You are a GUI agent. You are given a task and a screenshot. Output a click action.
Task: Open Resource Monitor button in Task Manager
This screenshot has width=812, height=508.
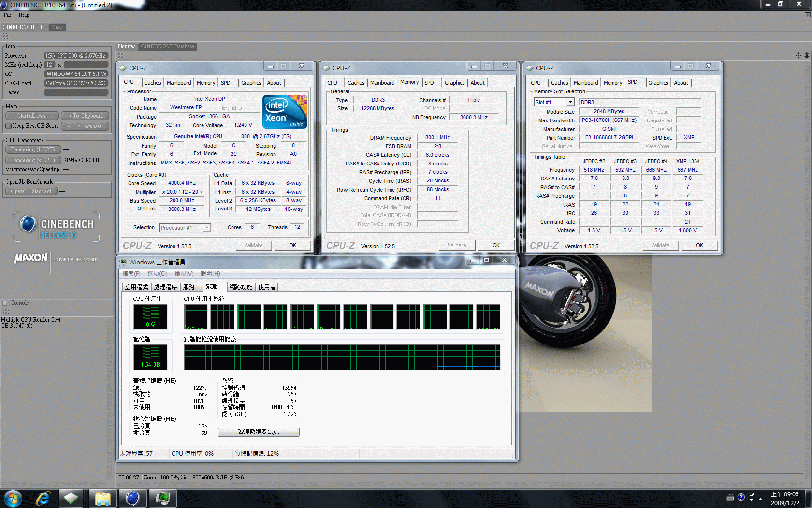[259, 432]
